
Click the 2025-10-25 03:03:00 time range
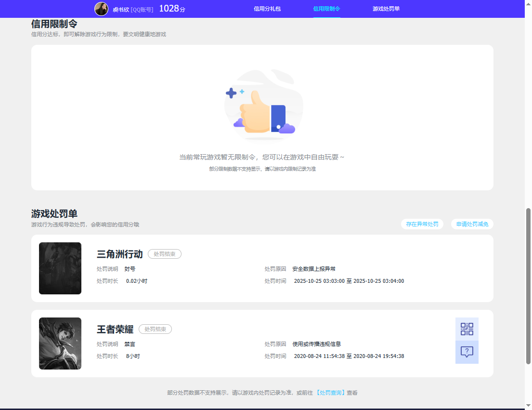[x=349, y=281]
